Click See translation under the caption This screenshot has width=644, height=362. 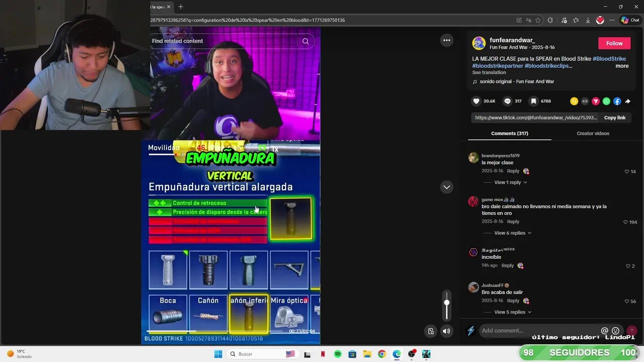pyautogui.click(x=489, y=72)
